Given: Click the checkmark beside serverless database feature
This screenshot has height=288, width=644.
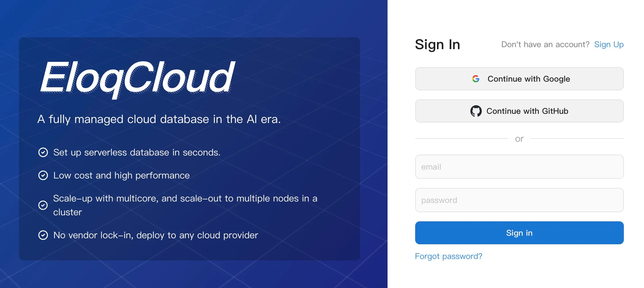Looking at the screenshot, I should [x=43, y=152].
